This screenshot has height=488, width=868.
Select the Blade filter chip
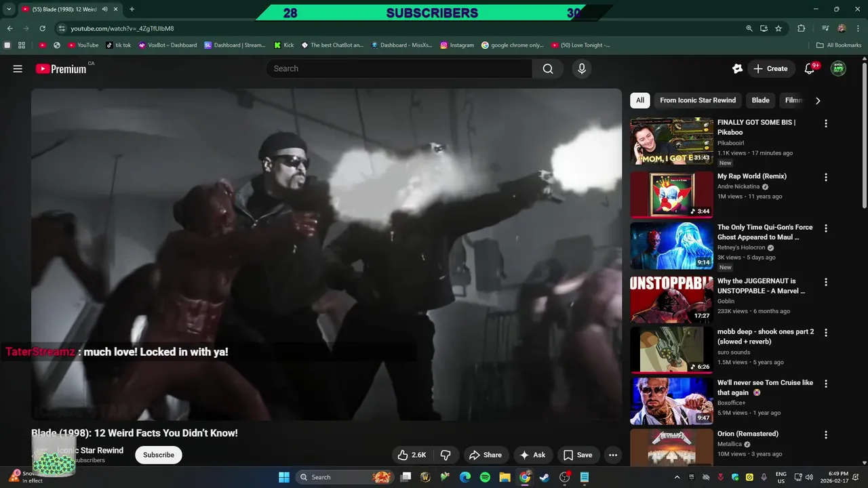click(x=761, y=100)
